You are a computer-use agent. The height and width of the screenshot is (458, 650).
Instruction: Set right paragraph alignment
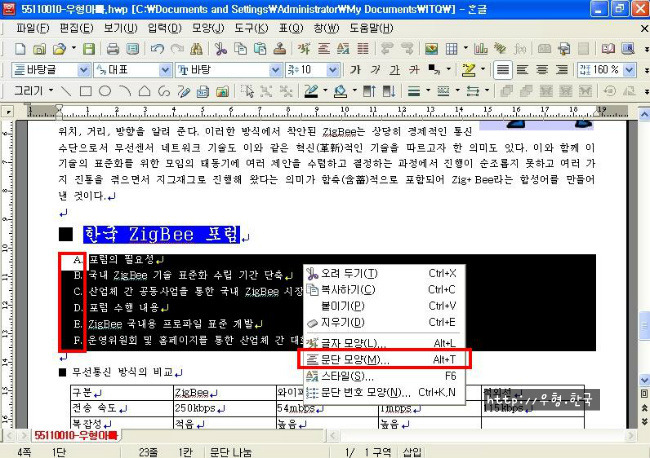(x=562, y=70)
